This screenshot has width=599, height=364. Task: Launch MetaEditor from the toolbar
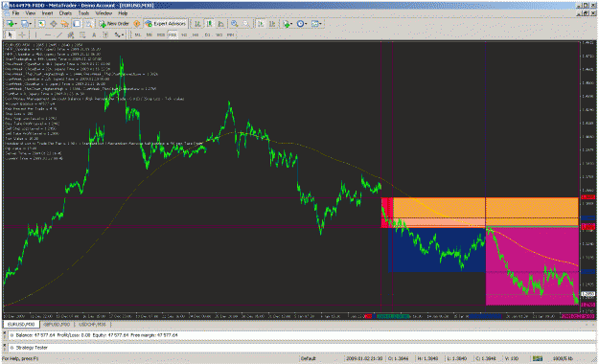(x=136, y=24)
